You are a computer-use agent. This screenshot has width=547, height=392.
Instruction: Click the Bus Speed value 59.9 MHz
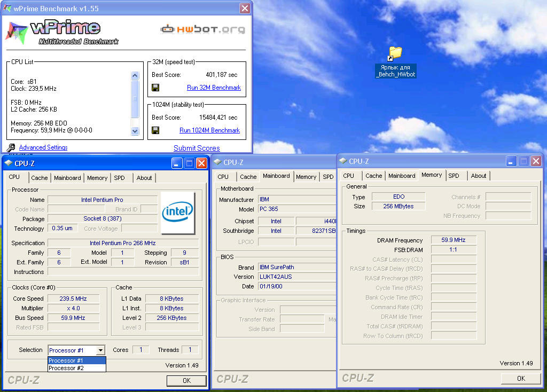[73, 318]
